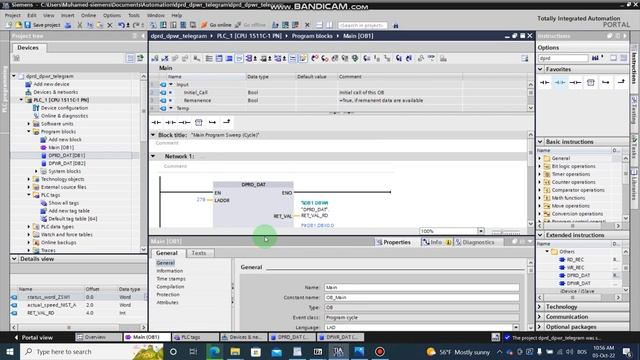Click the Cut scissors icon in the main toolbar

tap(80, 25)
